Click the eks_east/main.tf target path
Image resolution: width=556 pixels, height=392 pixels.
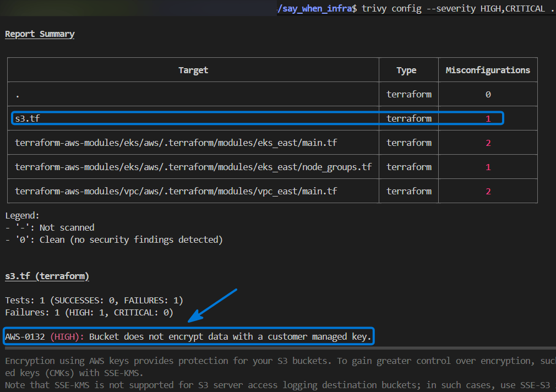click(176, 143)
